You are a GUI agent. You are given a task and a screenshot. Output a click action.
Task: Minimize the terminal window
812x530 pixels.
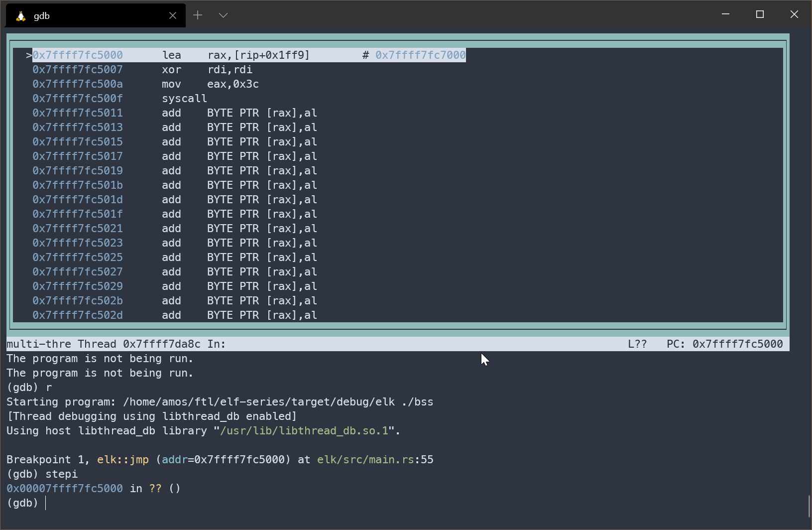[725, 14]
